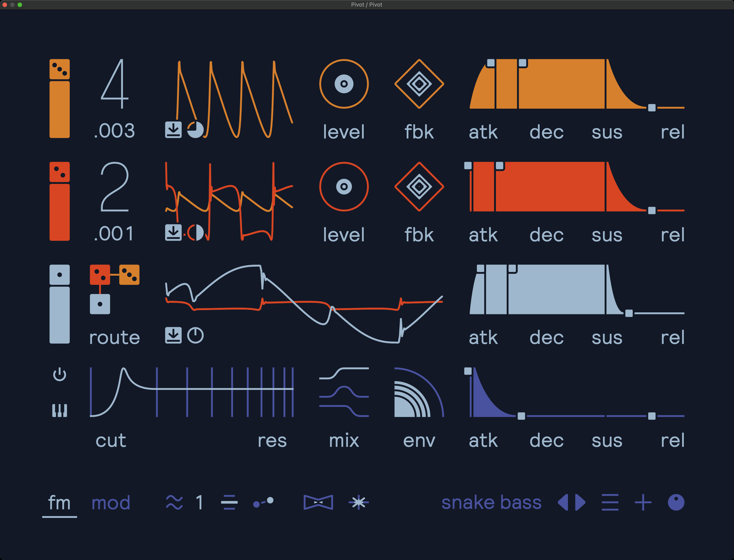This screenshot has width=734, height=560.
Task: Toggle the orange three-dot dice operator
Action: [x=60, y=69]
